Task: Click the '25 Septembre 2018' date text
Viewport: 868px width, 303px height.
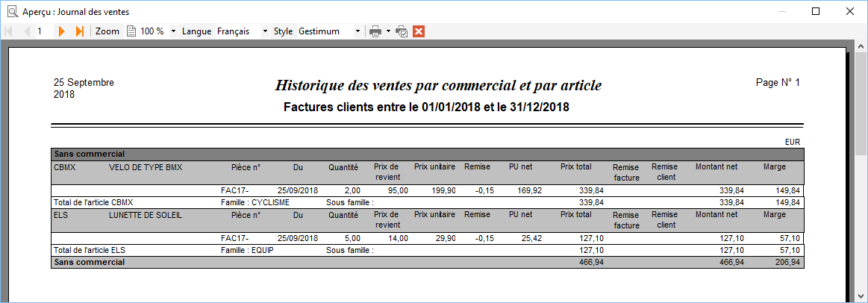Action: (84, 88)
